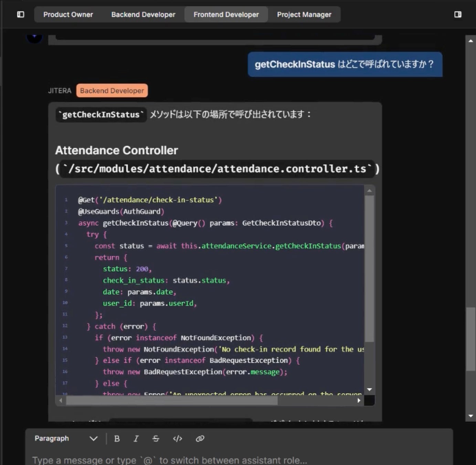
Task: Insert a link using link icon
Action: click(200, 438)
